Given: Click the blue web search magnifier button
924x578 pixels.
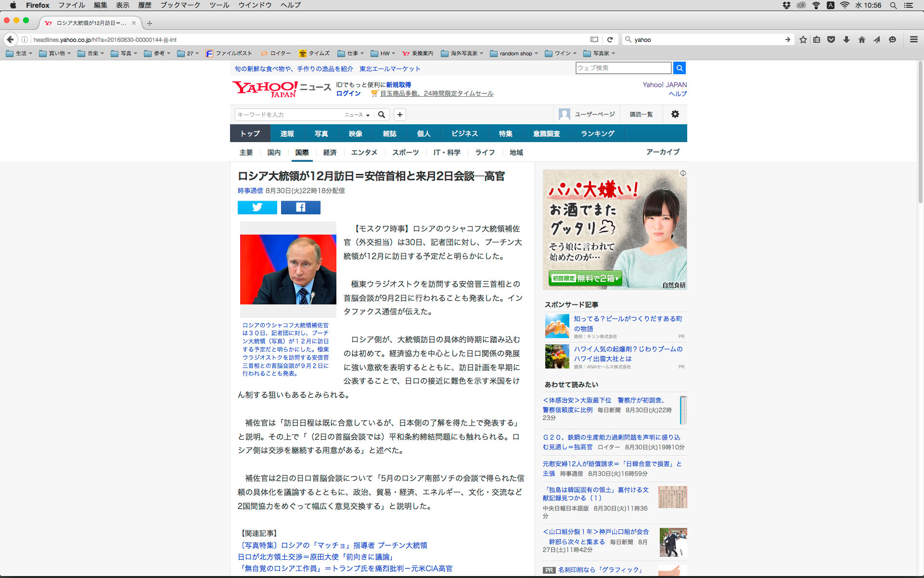Looking at the screenshot, I should 679,68.
